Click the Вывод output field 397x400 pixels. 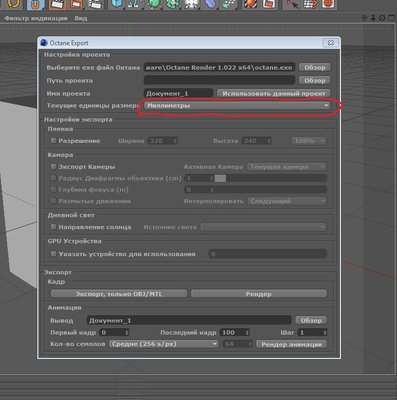(189, 320)
